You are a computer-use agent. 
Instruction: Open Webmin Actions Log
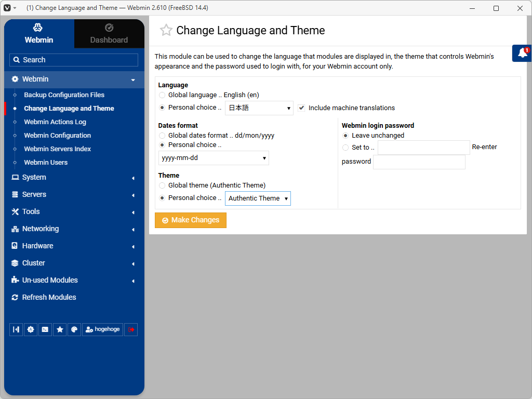point(55,122)
